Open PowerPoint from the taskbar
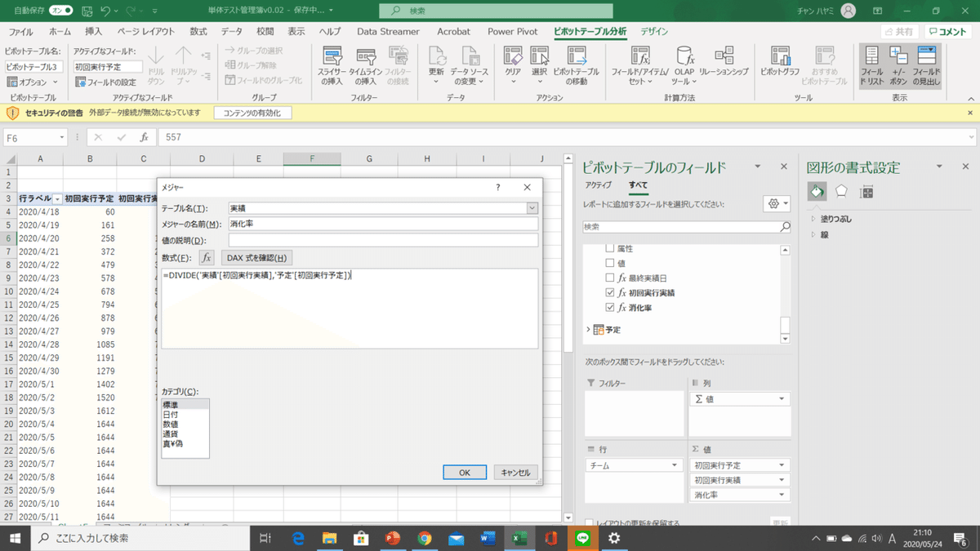 point(392,538)
